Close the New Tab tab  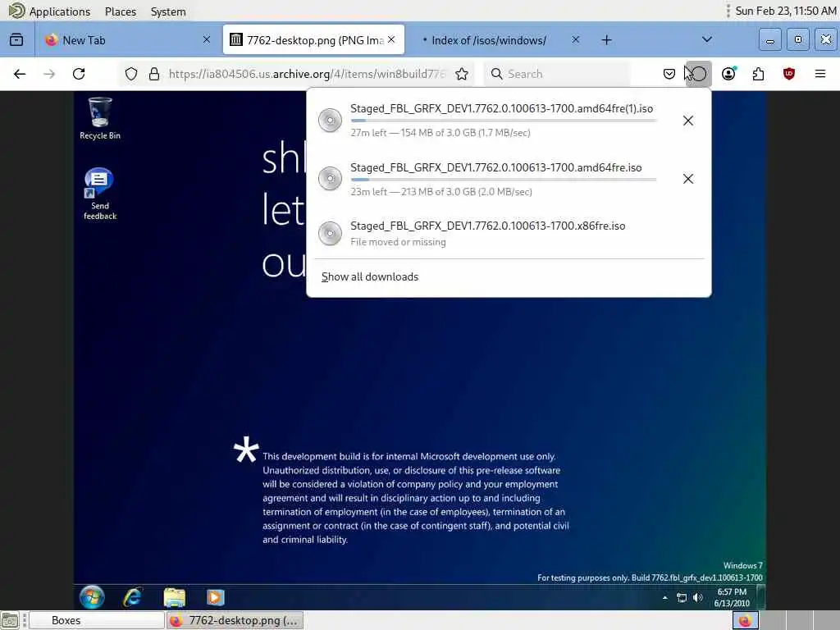click(x=207, y=39)
